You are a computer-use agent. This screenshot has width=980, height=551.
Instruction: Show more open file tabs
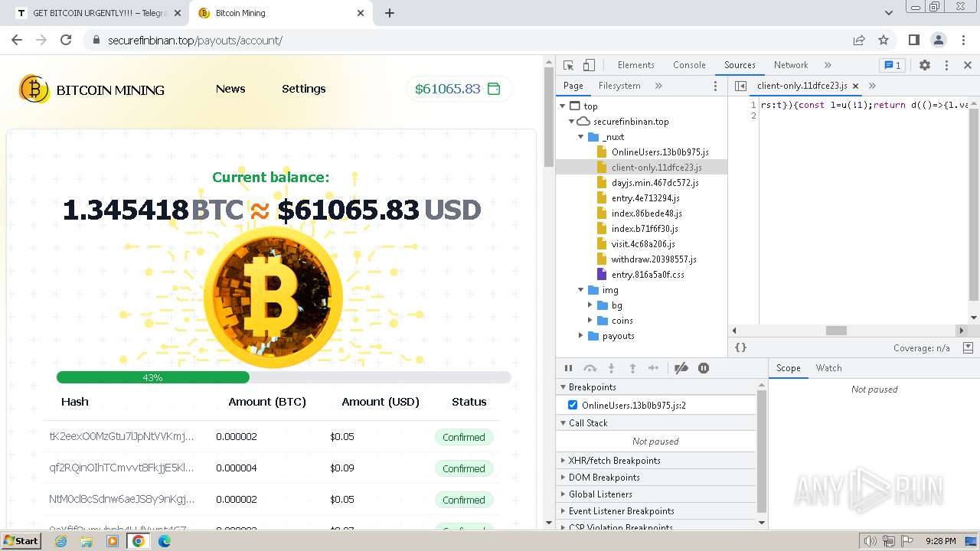pos(872,86)
